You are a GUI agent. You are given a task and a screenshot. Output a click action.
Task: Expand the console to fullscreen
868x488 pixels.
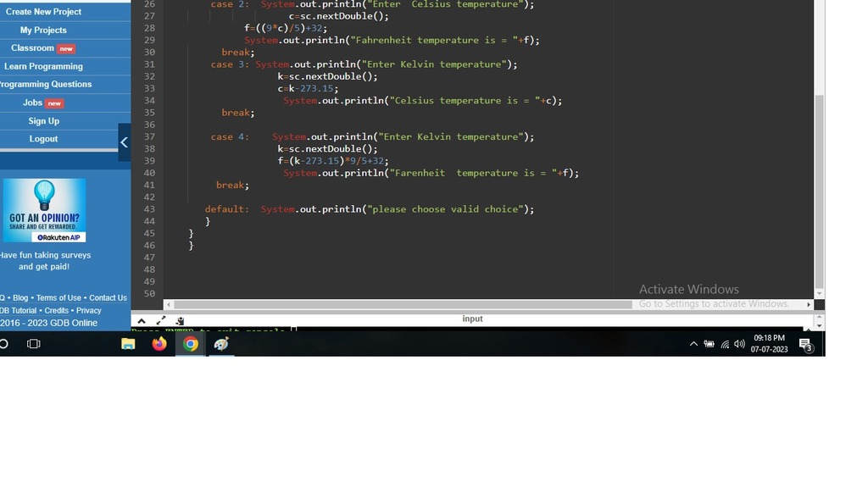click(x=160, y=320)
